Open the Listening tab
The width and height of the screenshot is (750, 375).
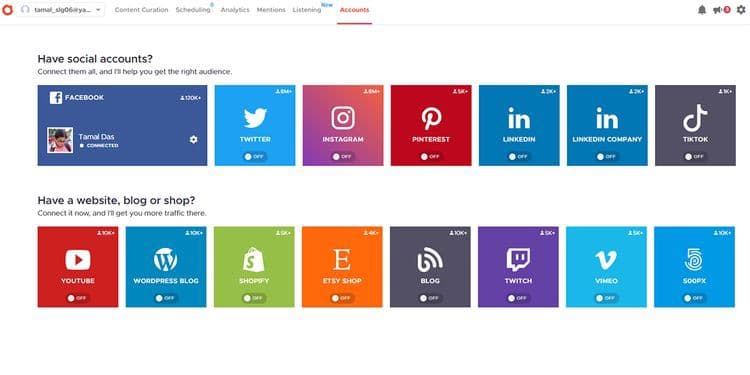307,10
